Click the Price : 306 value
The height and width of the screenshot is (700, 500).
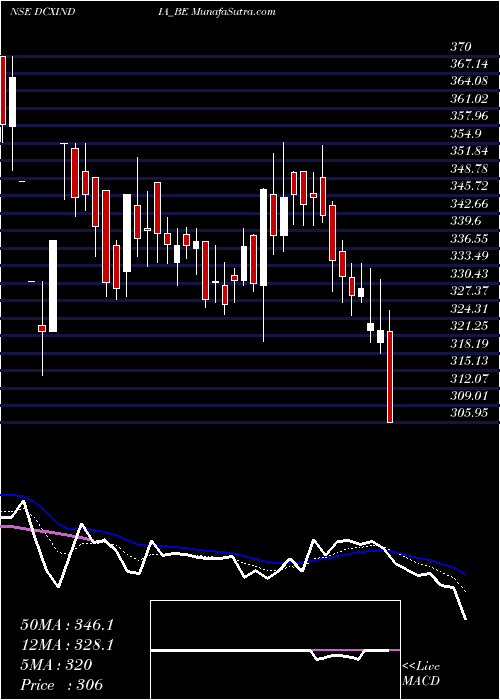point(62,685)
